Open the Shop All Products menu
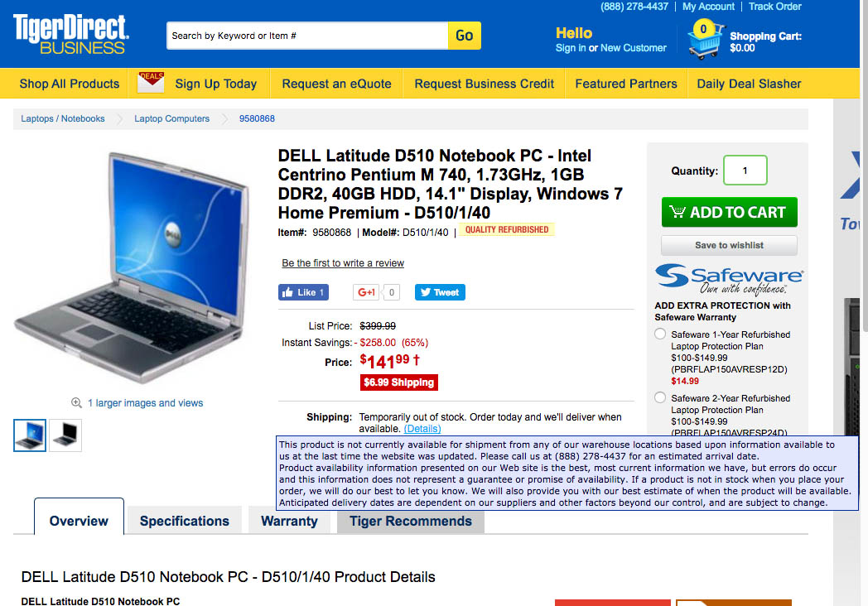This screenshot has width=868, height=606. pyautogui.click(x=70, y=84)
